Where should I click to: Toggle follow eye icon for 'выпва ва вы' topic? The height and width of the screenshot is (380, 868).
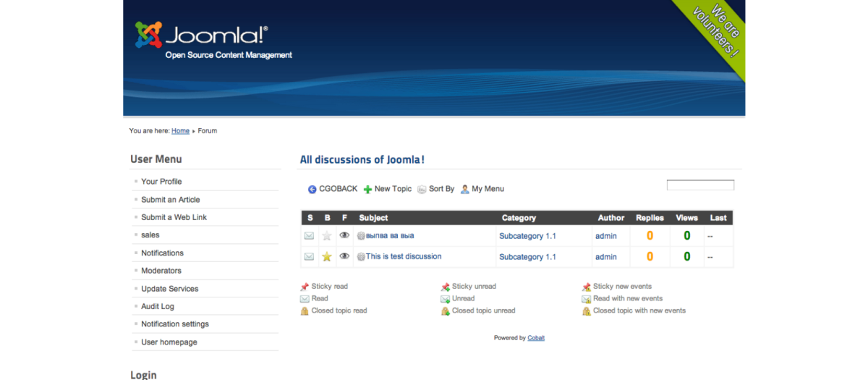[x=344, y=235]
